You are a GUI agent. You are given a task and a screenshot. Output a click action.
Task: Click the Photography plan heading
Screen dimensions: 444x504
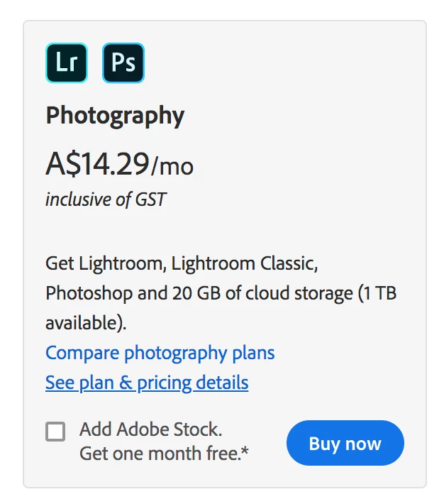tap(115, 116)
